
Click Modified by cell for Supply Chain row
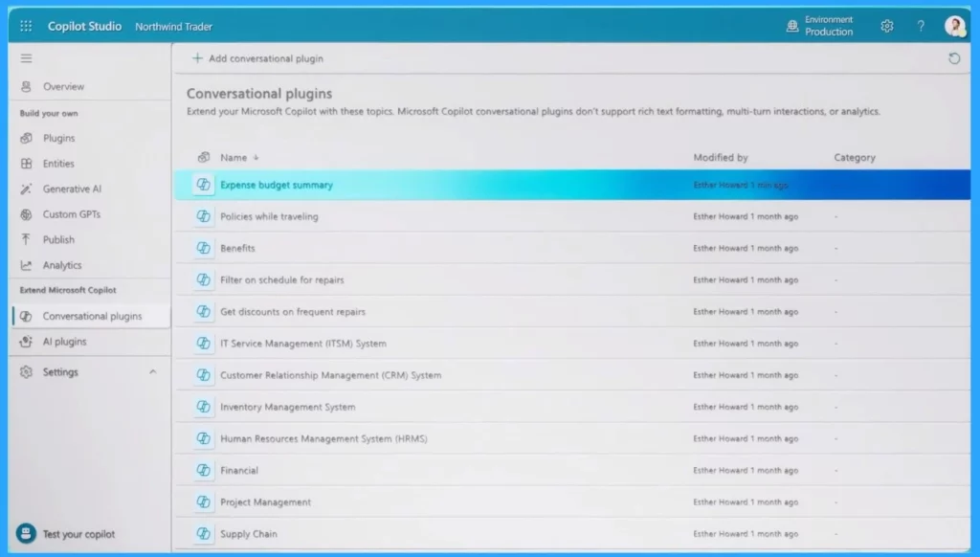pos(746,534)
